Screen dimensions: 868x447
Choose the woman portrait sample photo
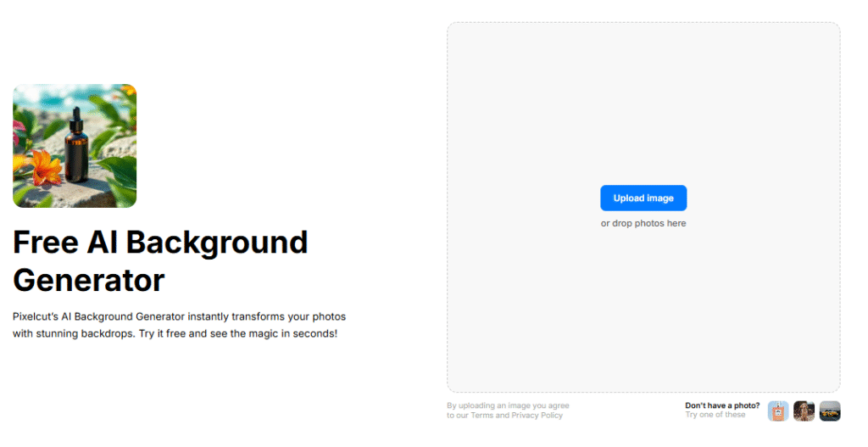click(x=804, y=411)
